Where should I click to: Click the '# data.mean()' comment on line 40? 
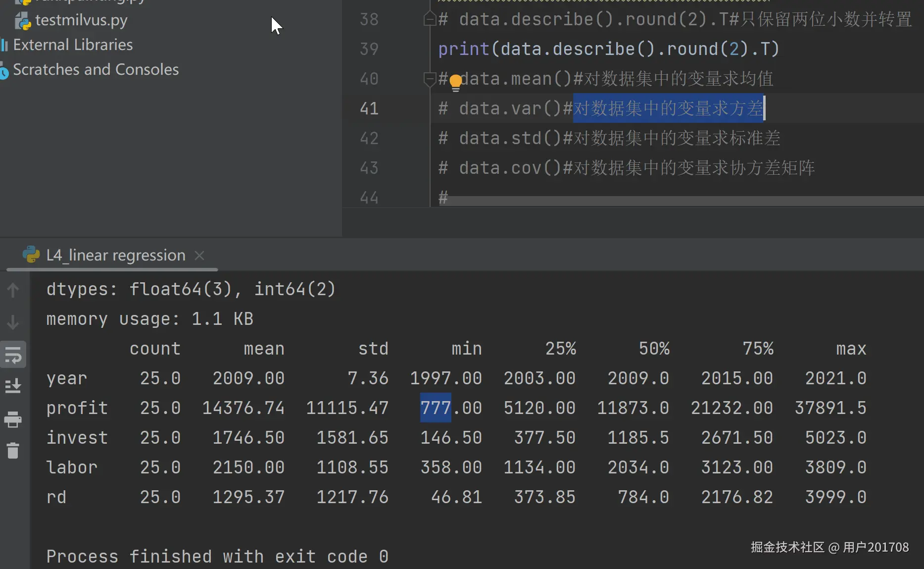pyautogui.click(x=606, y=79)
